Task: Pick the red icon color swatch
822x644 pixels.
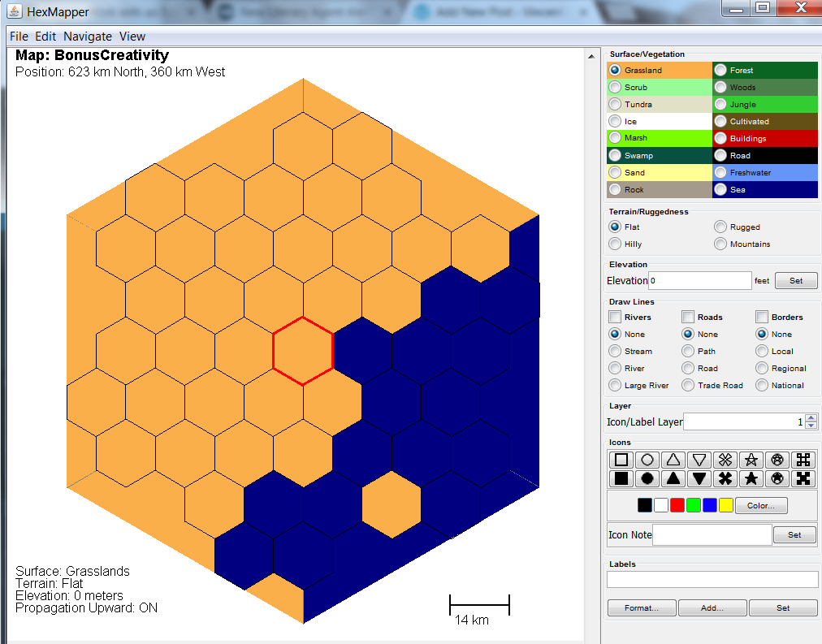Action: tap(677, 505)
